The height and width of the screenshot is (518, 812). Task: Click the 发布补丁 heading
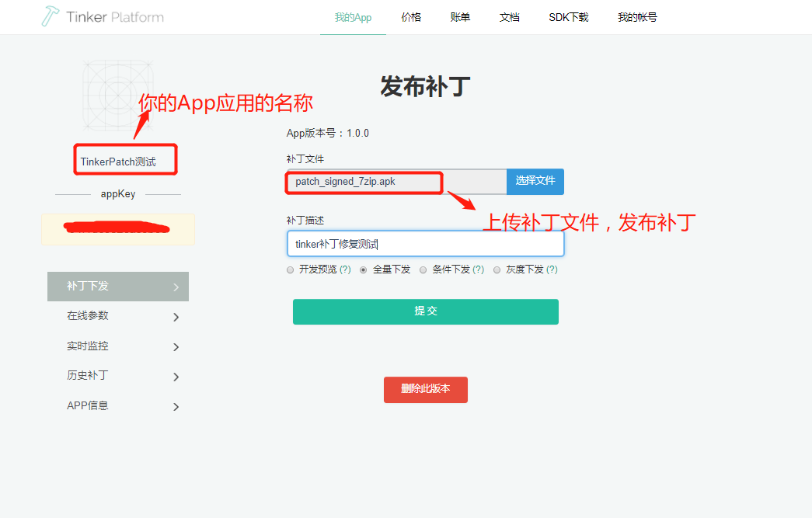point(426,86)
